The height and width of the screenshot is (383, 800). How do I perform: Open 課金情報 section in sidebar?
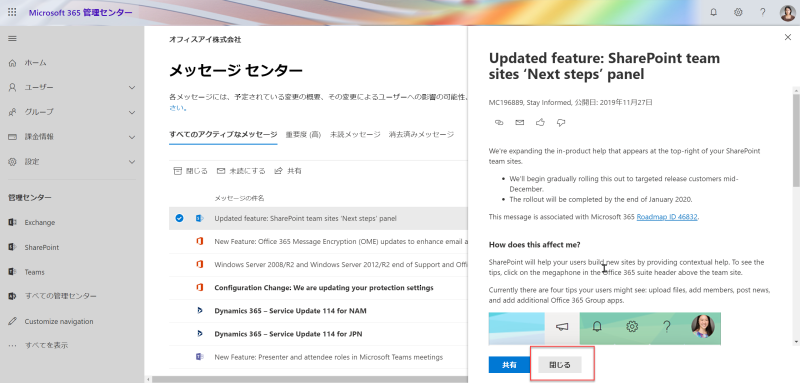coord(38,137)
